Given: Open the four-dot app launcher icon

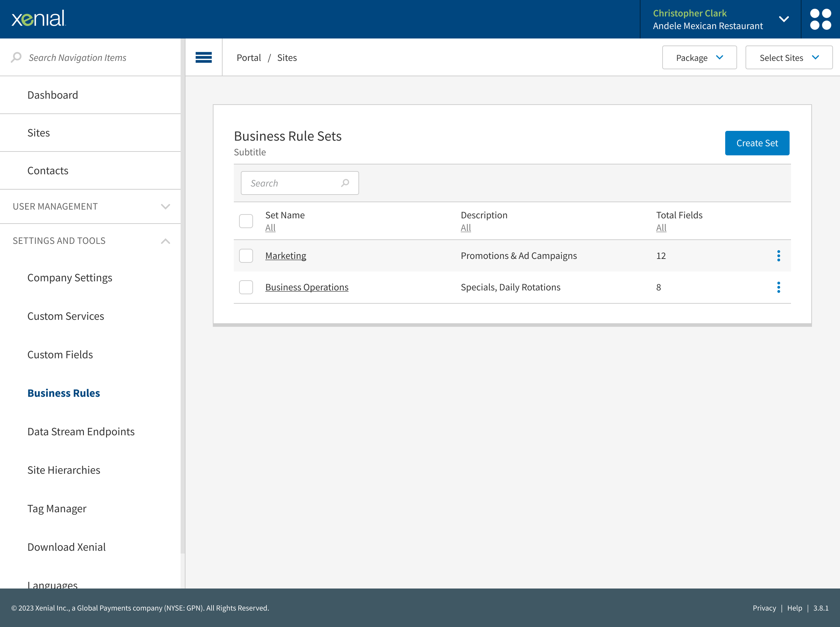Looking at the screenshot, I should pyautogui.click(x=820, y=19).
